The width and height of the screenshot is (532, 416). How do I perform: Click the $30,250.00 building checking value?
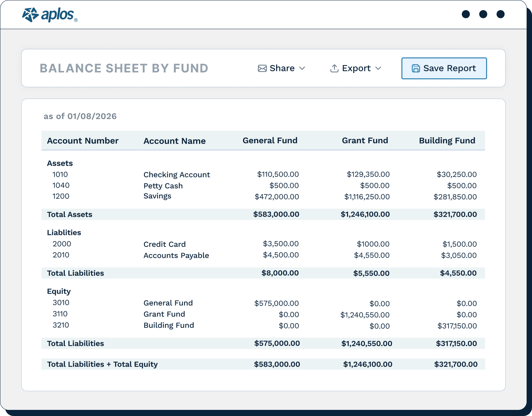(457, 175)
